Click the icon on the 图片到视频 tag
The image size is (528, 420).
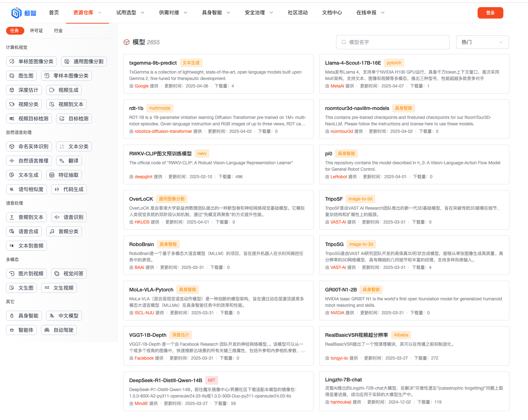(12, 274)
